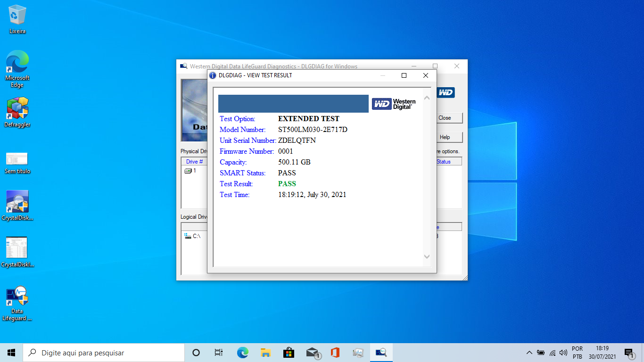Change the POR PTB input language
Image resolution: width=644 pixels, height=362 pixels.
coord(577,353)
